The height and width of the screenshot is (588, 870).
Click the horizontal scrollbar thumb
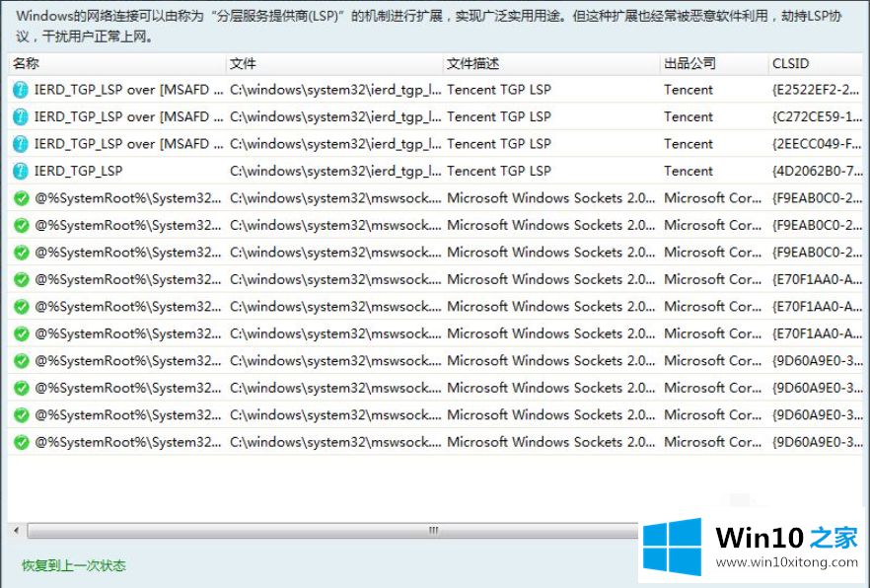point(333,531)
